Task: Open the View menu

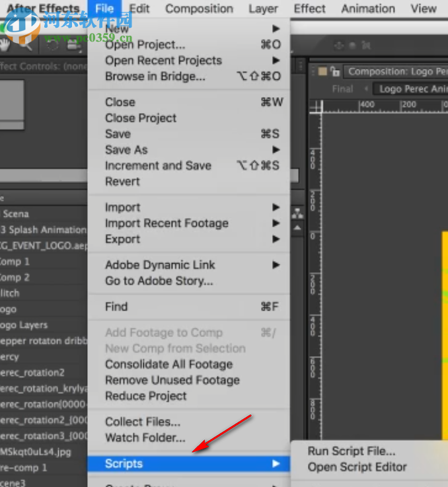Action: click(424, 9)
